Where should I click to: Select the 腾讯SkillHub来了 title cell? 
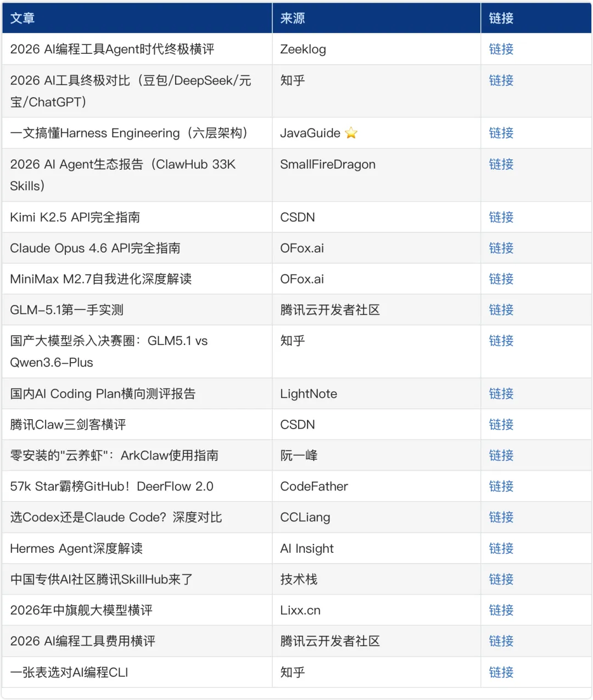tap(137, 579)
